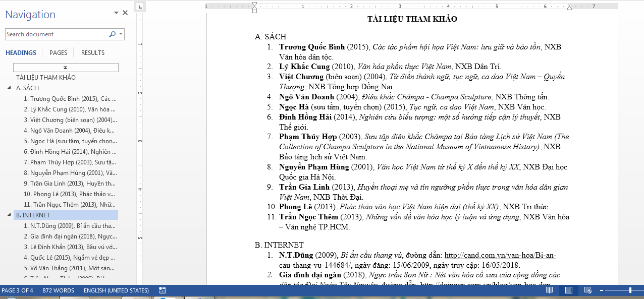Click 'B. INTERNET' heading in document body
The width and height of the screenshot is (644, 299).
[279, 245]
